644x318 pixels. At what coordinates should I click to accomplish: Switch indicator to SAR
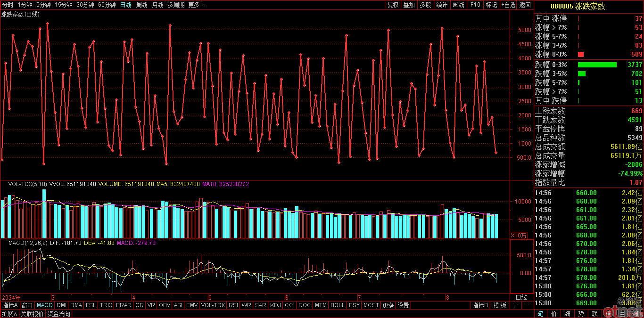click(261, 305)
